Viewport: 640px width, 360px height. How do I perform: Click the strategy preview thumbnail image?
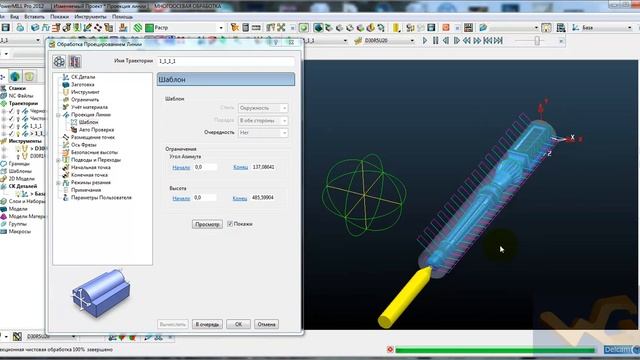pos(101,292)
